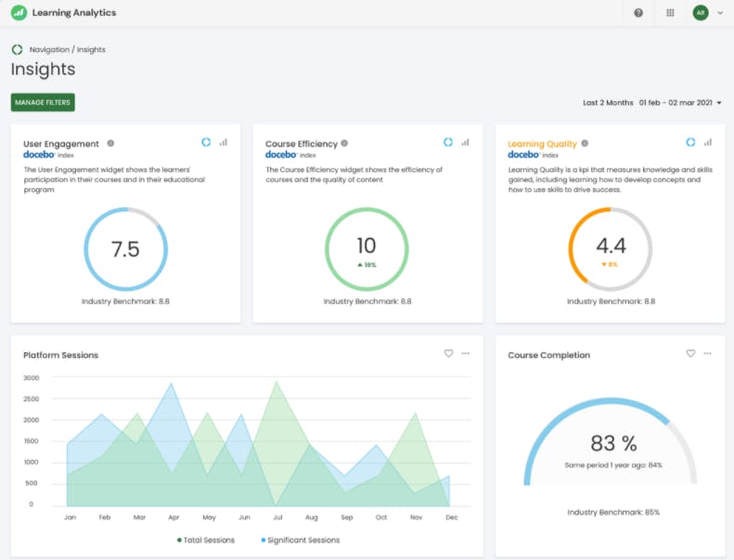
Task: Click the Learning Analytics logo icon
Action: coord(19,13)
